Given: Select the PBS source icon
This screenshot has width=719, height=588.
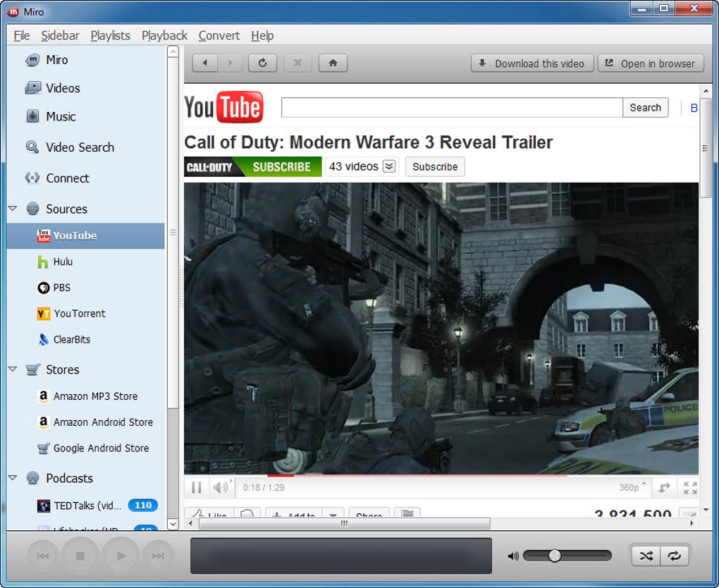Looking at the screenshot, I should tap(43, 288).
